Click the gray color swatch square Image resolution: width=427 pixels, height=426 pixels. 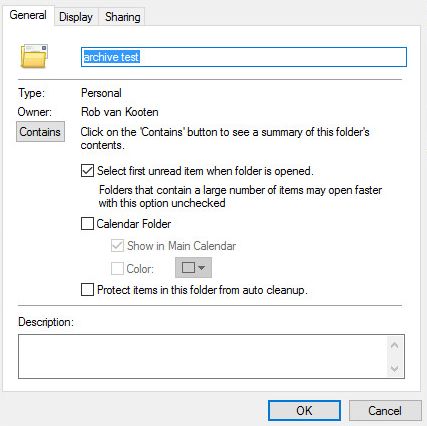pyautogui.click(x=188, y=267)
